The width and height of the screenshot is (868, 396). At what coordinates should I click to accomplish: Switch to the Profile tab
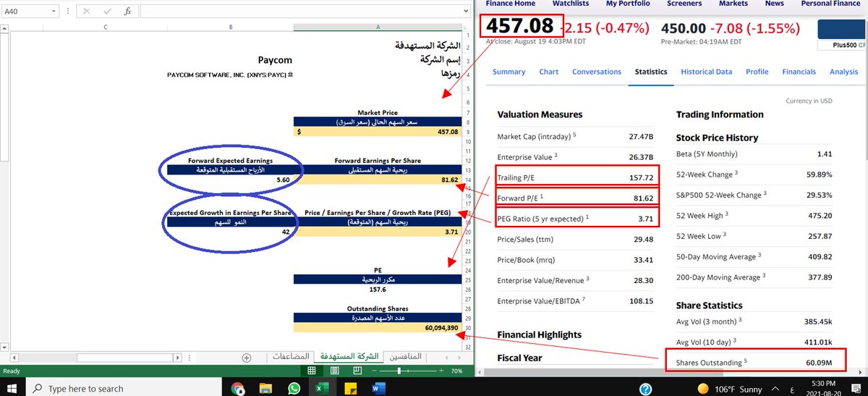(757, 72)
